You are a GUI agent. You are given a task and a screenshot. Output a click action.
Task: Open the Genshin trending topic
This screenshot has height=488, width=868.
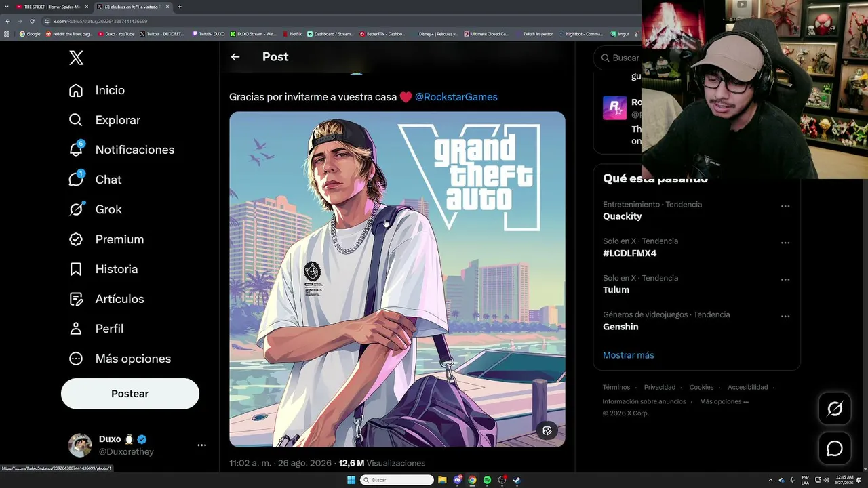[x=620, y=327]
